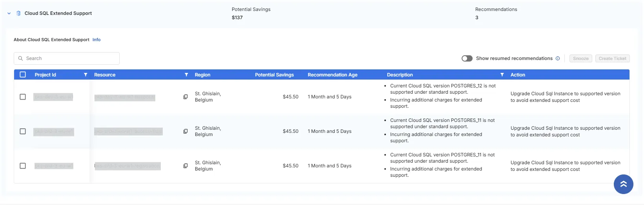644x205 pixels.
Task: Click the scroll-to-top round button
Action: [x=623, y=184]
